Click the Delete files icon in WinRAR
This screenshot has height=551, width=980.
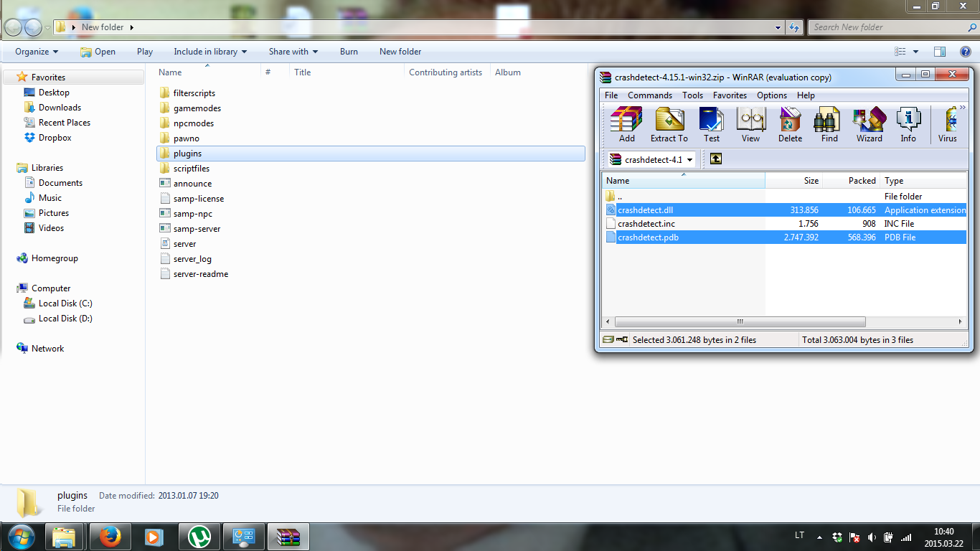[x=790, y=125]
